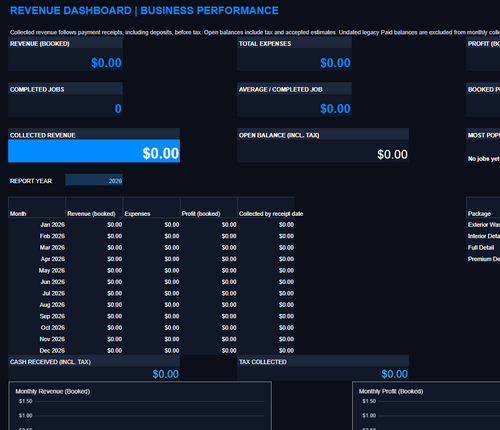Select the highlighted Collected Revenue $0.00 value

coord(94,151)
